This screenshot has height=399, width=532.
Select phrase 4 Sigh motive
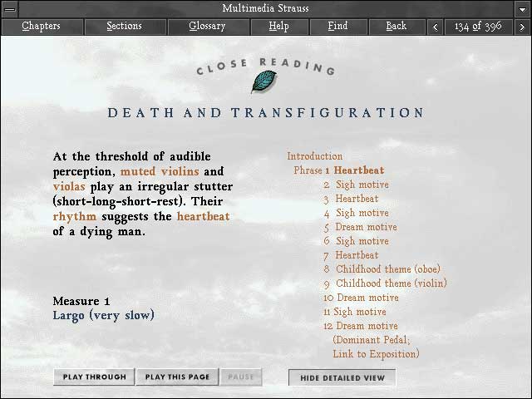[356, 213]
